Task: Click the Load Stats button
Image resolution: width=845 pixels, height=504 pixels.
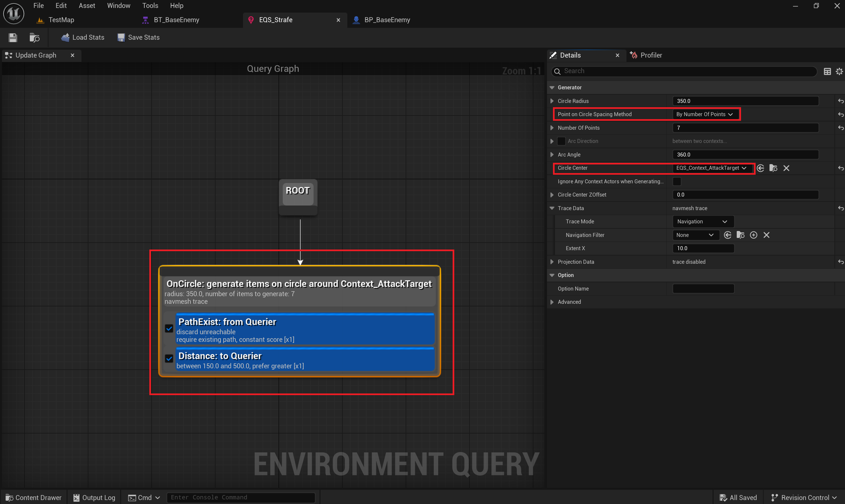Action: 82,37
